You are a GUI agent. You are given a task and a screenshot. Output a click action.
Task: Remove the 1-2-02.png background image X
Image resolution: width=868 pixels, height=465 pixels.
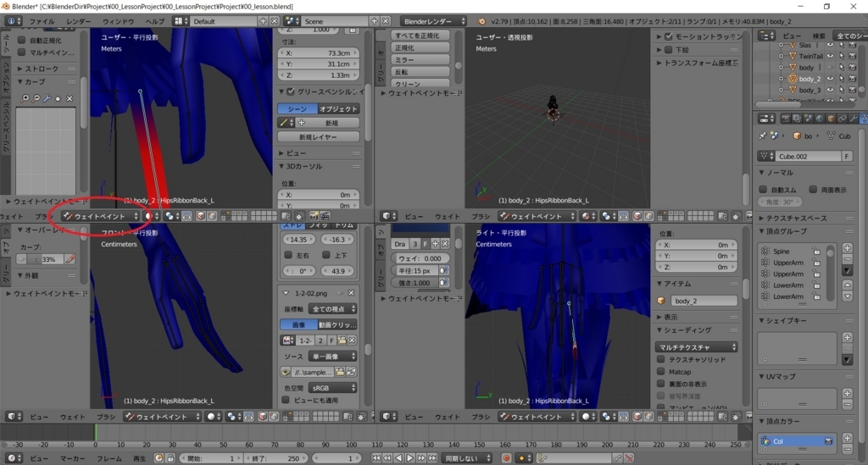pos(351,293)
